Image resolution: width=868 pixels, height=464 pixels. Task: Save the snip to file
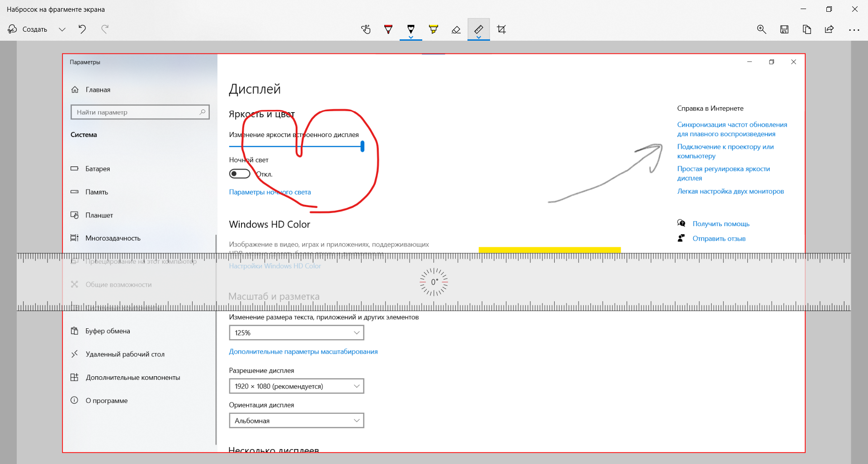click(784, 29)
